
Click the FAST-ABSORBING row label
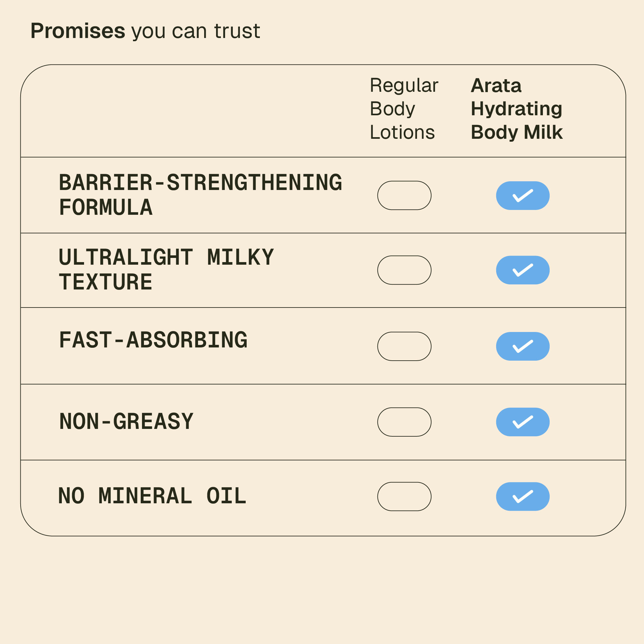coord(153,340)
